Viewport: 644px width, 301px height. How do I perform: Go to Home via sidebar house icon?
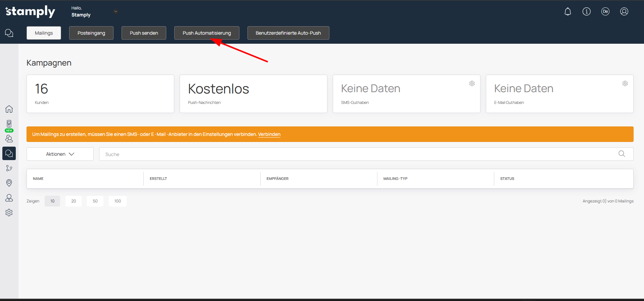[9, 109]
